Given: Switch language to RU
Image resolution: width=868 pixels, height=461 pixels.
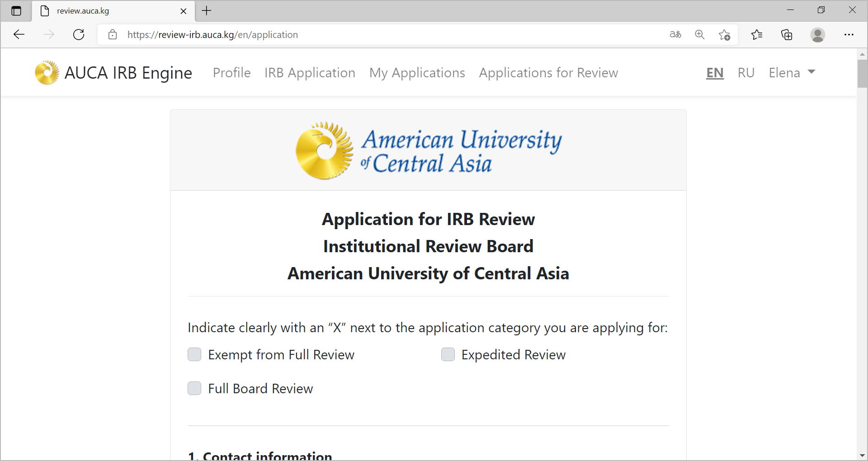Looking at the screenshot, I should (746, 72).
